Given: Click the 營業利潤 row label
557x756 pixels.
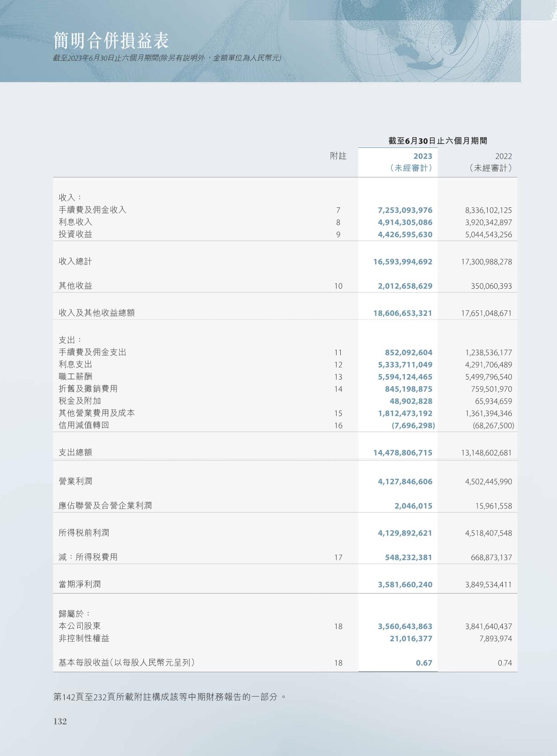Looking at the screenshot, I should pos(75,482).
